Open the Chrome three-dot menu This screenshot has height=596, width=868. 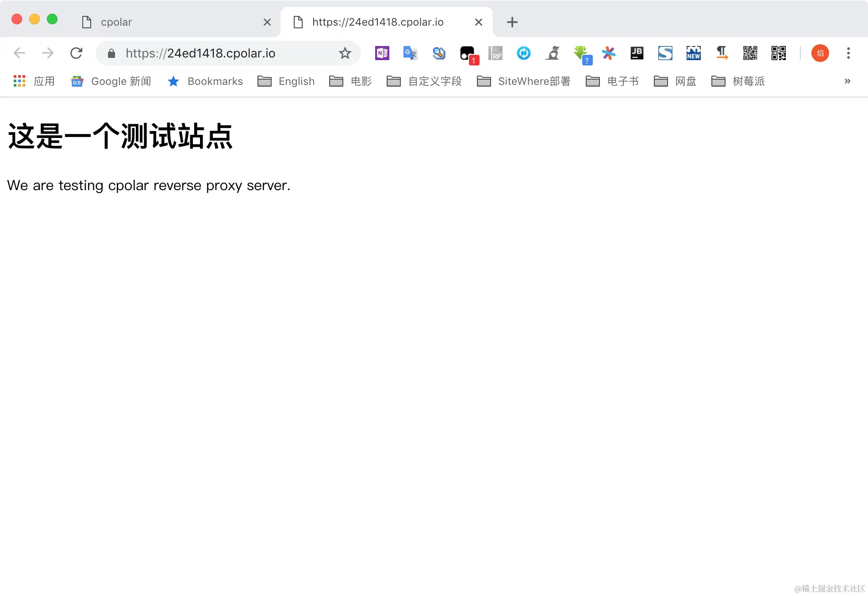(848, 53)
